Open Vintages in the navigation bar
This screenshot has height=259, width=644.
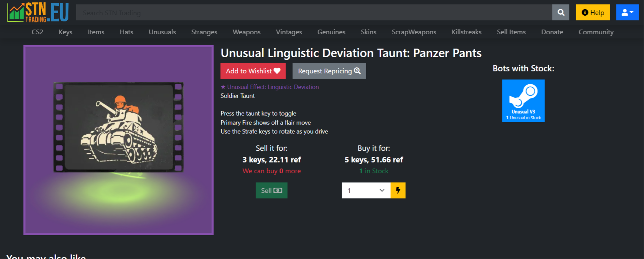pyautogui.click(x=289, y=32)
